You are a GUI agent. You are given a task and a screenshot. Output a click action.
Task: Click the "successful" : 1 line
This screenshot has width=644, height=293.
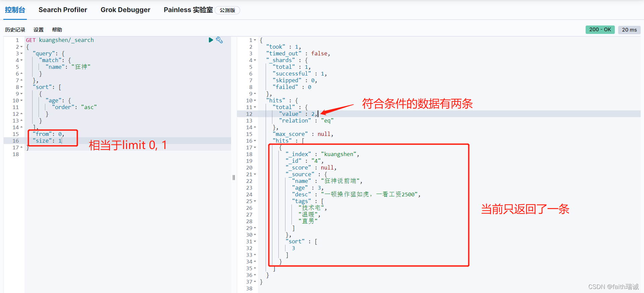click(300, 74)
